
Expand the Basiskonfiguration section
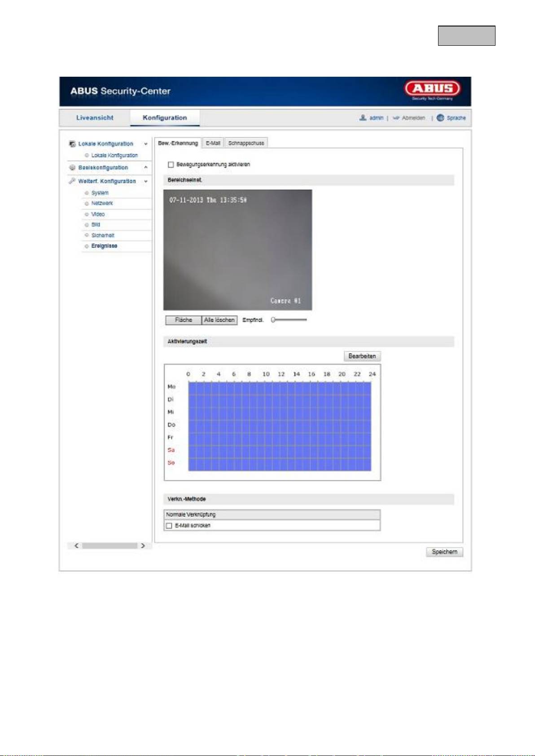point(145,167)
